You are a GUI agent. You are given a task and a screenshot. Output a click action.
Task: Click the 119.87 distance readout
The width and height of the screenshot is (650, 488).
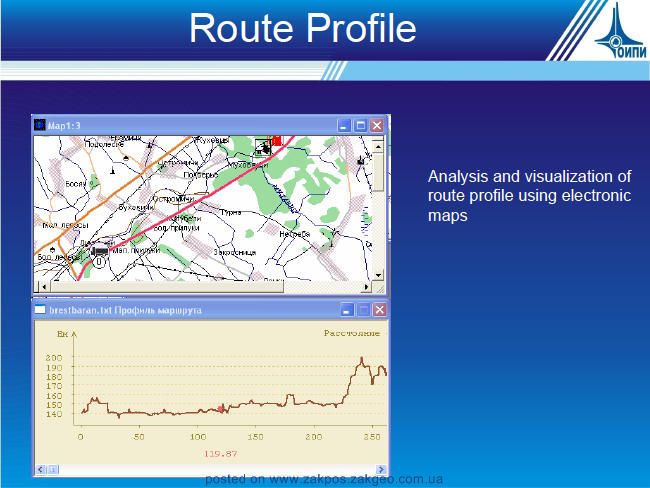pos(220,454)
